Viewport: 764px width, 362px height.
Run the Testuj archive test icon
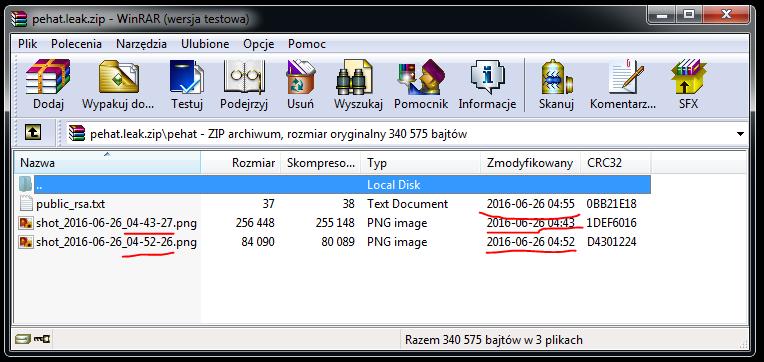187,77
